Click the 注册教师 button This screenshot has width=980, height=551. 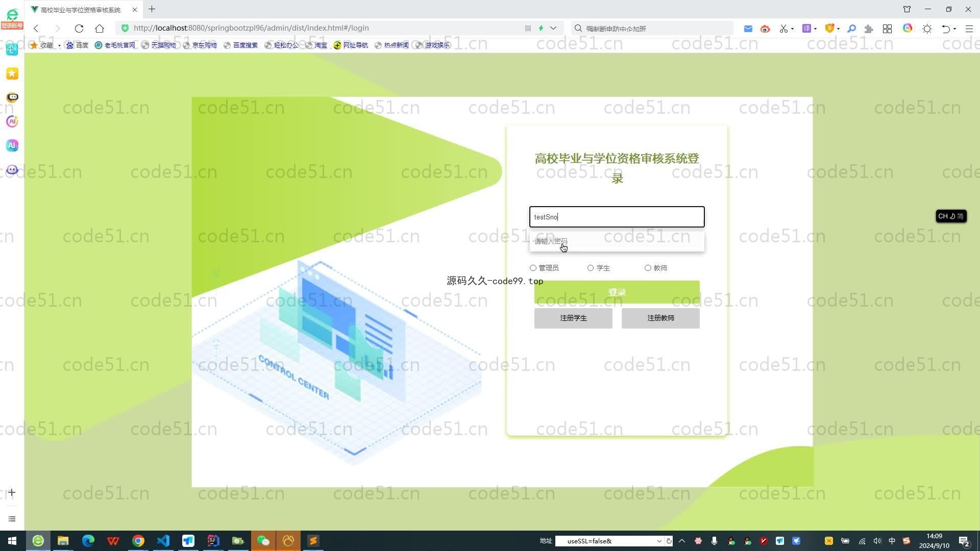660,318
